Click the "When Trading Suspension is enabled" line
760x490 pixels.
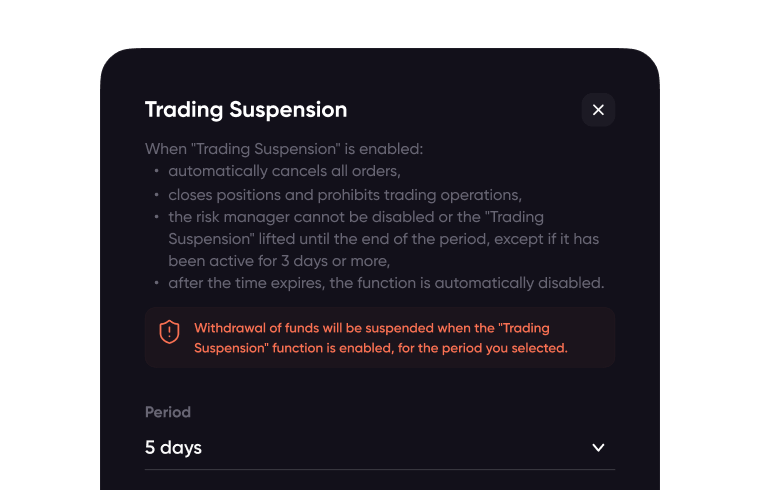point(284,149)
